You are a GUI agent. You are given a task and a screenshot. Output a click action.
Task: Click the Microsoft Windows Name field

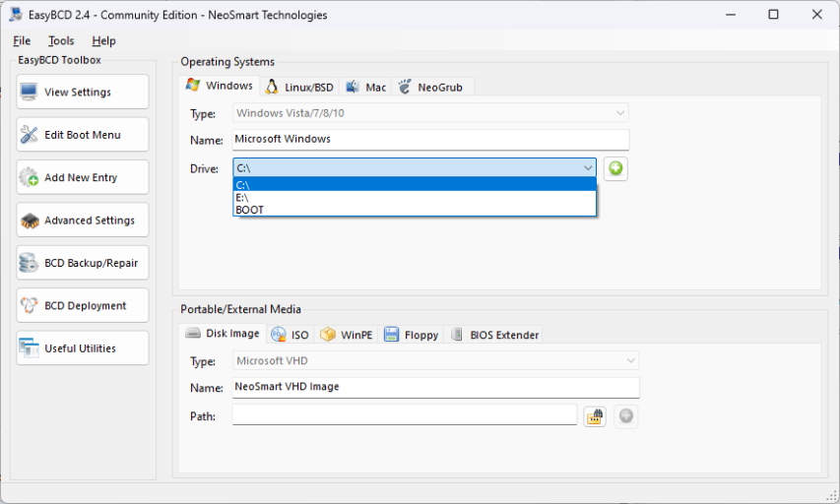point(430,139)
